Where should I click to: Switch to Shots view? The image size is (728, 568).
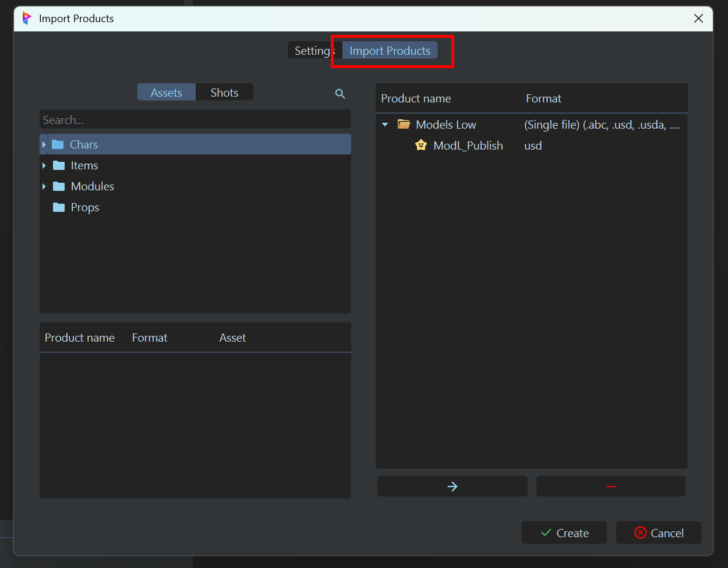tap(224, 93)
